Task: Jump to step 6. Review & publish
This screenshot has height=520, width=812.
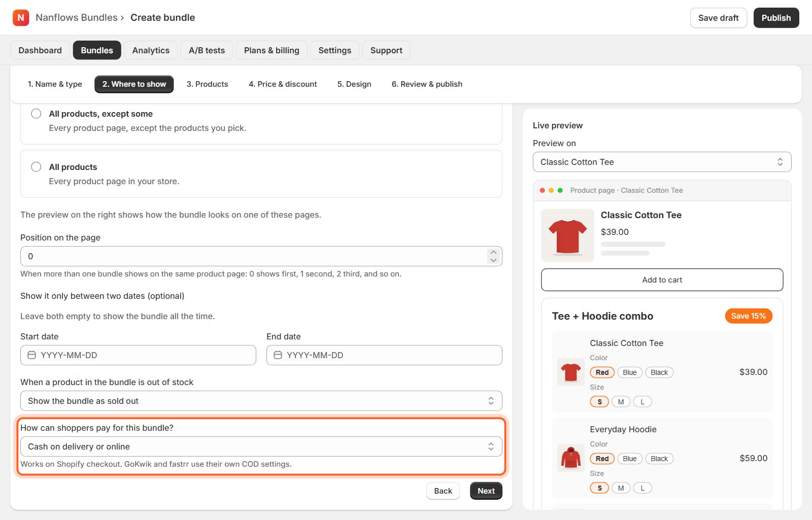Action: pyautogui.click(x=427, y=84)
